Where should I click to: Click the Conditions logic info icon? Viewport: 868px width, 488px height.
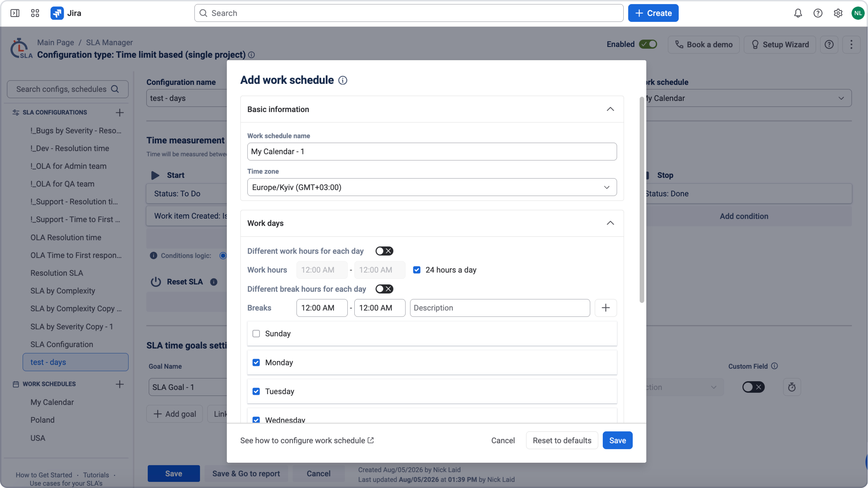[x=154, y=256]
